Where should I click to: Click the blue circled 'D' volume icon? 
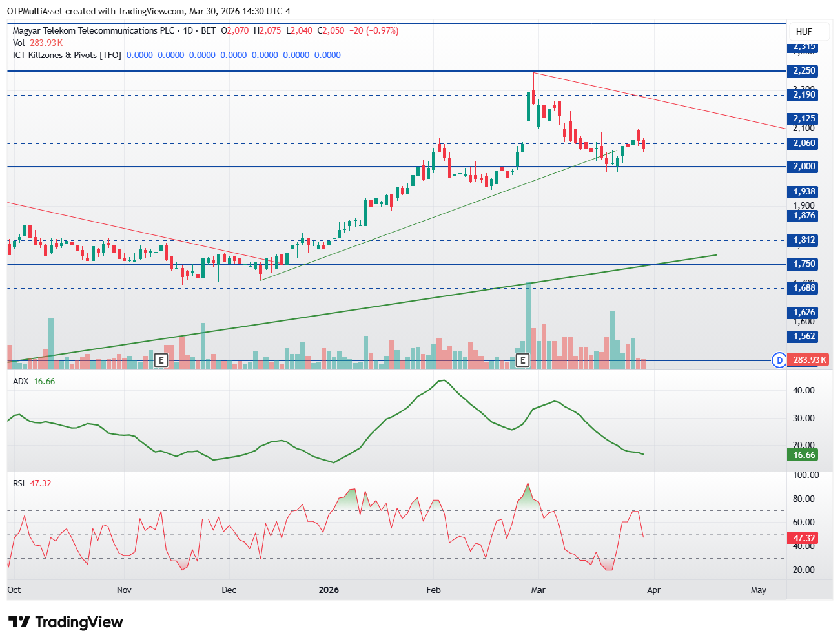(x=779, y=360)
